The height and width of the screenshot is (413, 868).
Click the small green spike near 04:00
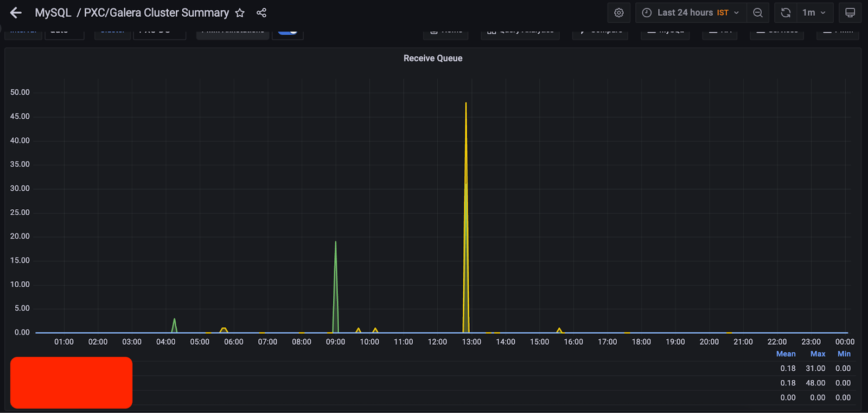tap(174, 319)
